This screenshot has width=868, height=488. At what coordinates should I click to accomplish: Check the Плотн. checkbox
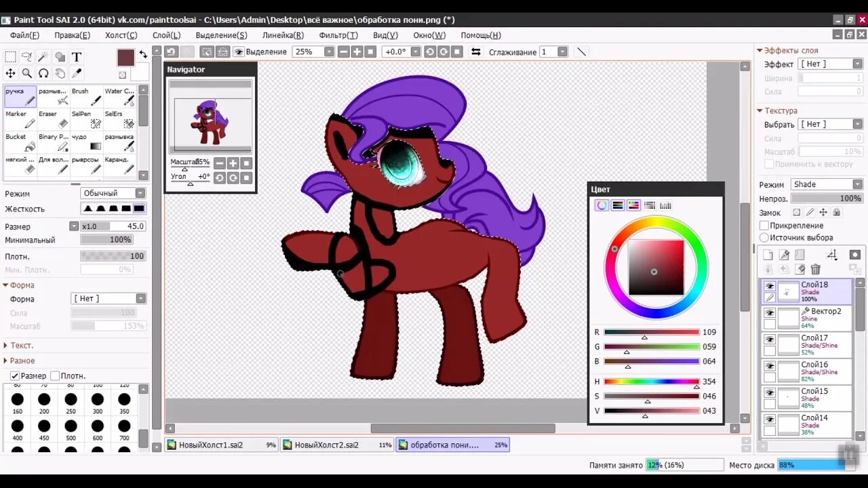coord(55,375)
